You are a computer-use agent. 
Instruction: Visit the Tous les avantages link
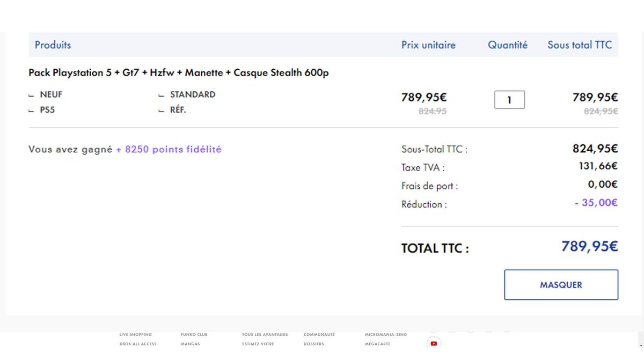pyautogui.click(x=265, y=335)
